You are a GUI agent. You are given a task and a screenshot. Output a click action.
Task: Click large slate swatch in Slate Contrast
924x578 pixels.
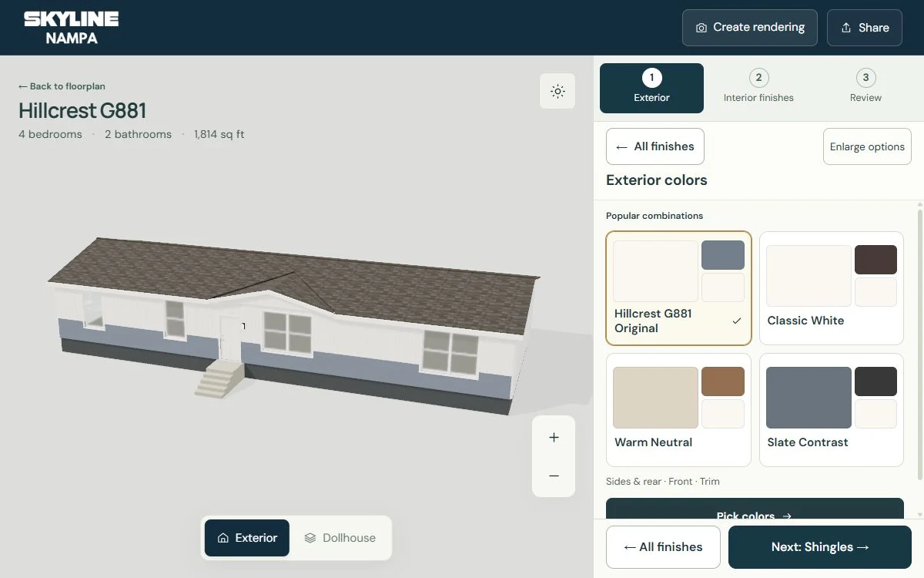(808, 398)
